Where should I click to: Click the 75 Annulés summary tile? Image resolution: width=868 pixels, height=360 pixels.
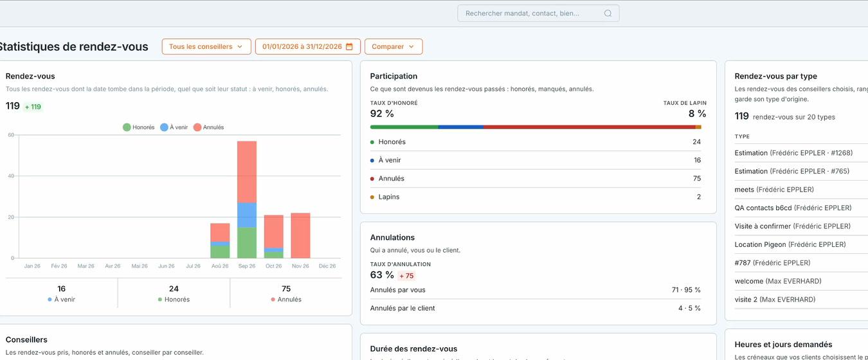coord(286,294)
